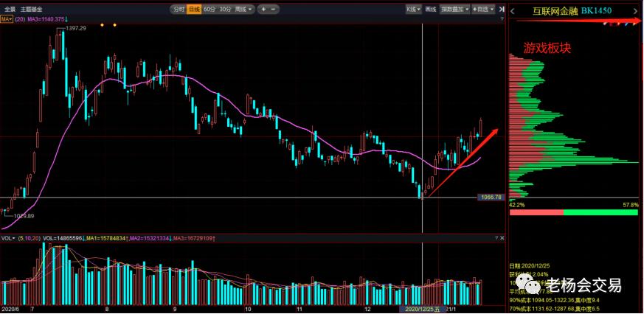
Task: Click the 90%成本 cost range line
Action: [555, 300]
